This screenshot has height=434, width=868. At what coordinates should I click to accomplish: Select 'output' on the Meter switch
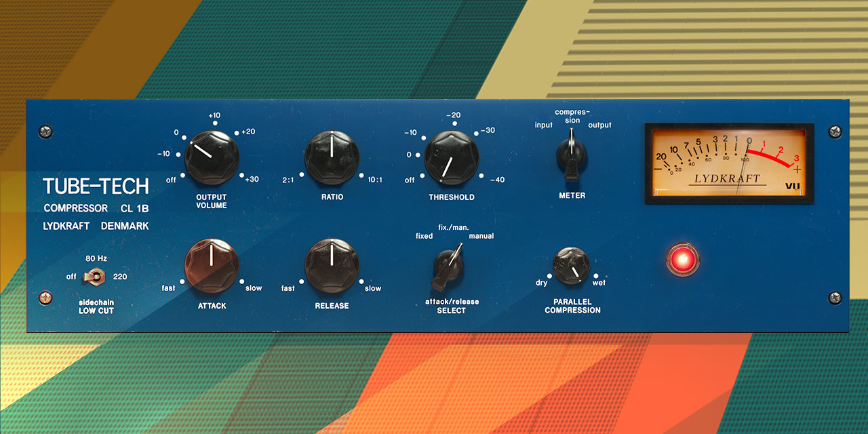click(599, 125)
